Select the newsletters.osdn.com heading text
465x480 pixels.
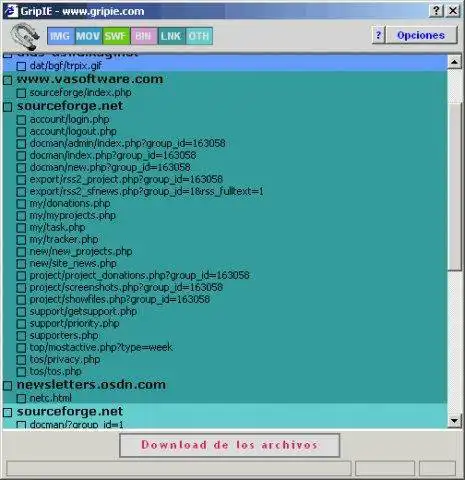[x=91, y=385]
